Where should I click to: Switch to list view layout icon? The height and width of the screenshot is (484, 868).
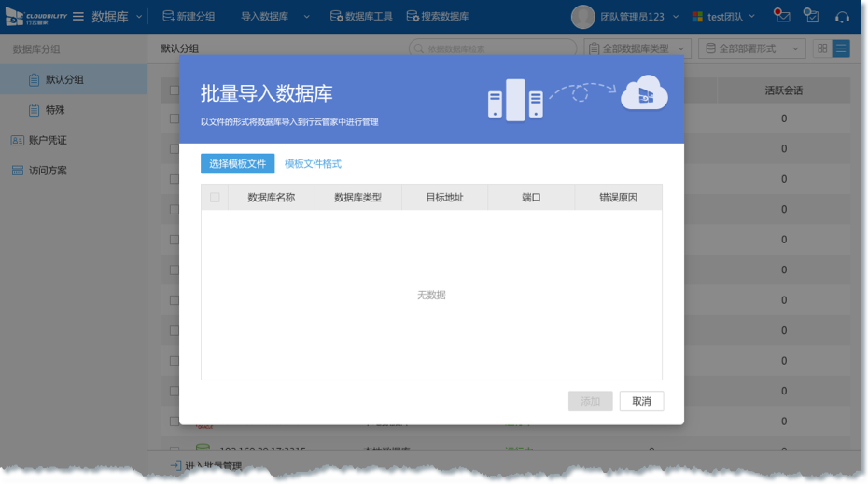click(841, 48)
